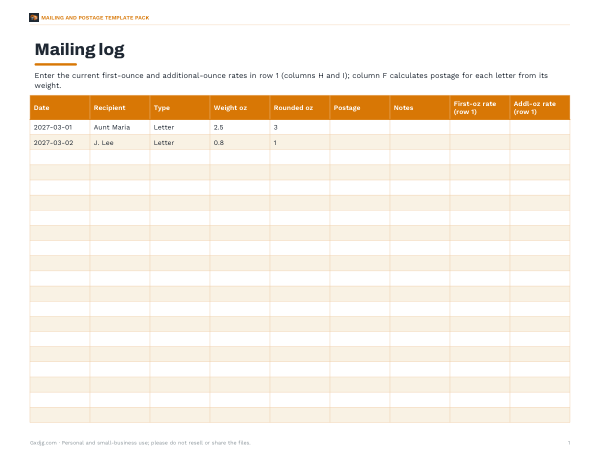600x464 pixels.
Task: Click the weight cell '2.5'
Action: tap(240, 127)
